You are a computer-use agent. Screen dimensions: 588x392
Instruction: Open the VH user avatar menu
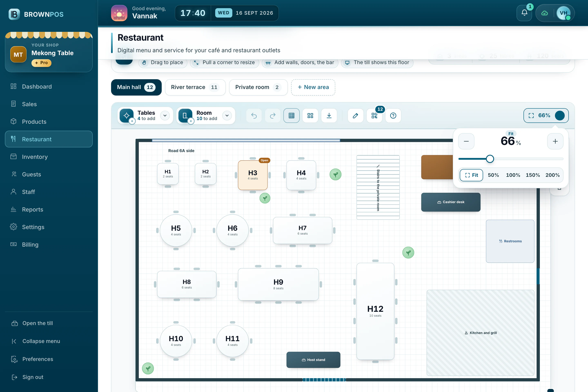[x=563, y=13]
